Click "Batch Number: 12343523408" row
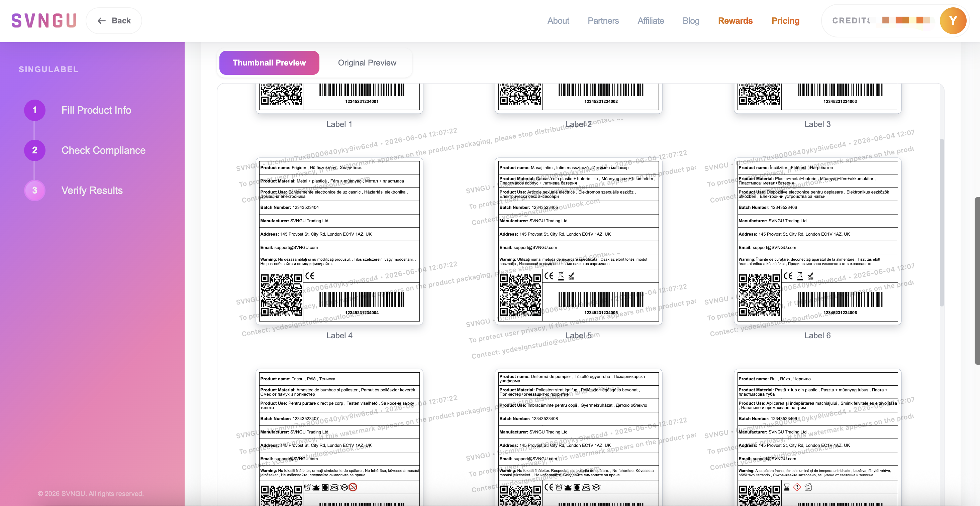Viewport: 980px width, 506px height. click(x=578, y=418)
